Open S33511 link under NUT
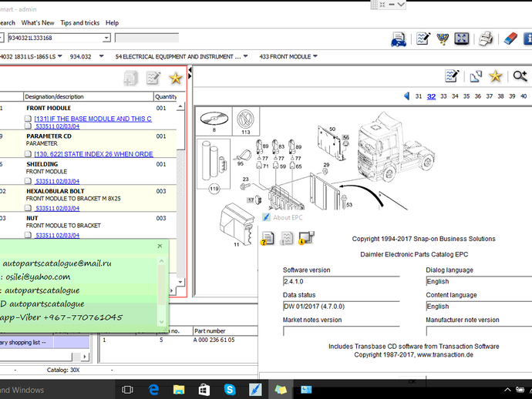The height and width of the screenshot is (399, 532). tap(57, 235)
